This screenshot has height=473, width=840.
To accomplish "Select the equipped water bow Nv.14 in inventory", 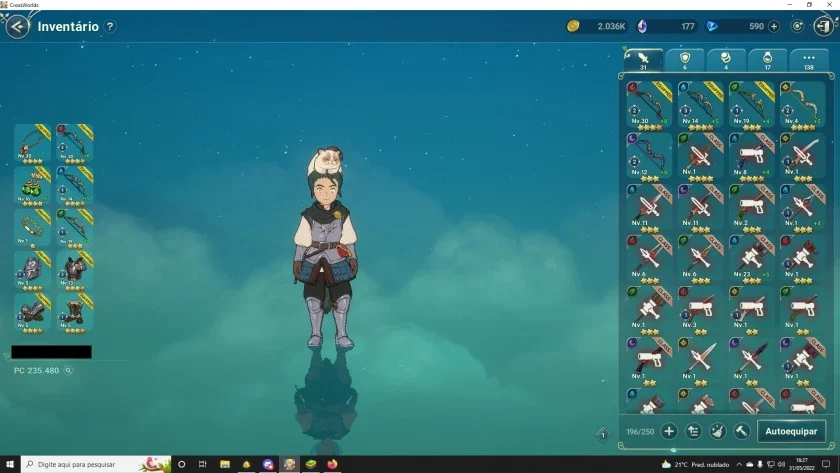I will tap(700, 106).
